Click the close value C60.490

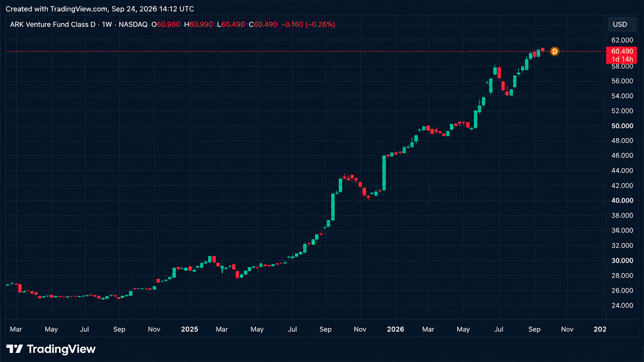tap(263, 24)
